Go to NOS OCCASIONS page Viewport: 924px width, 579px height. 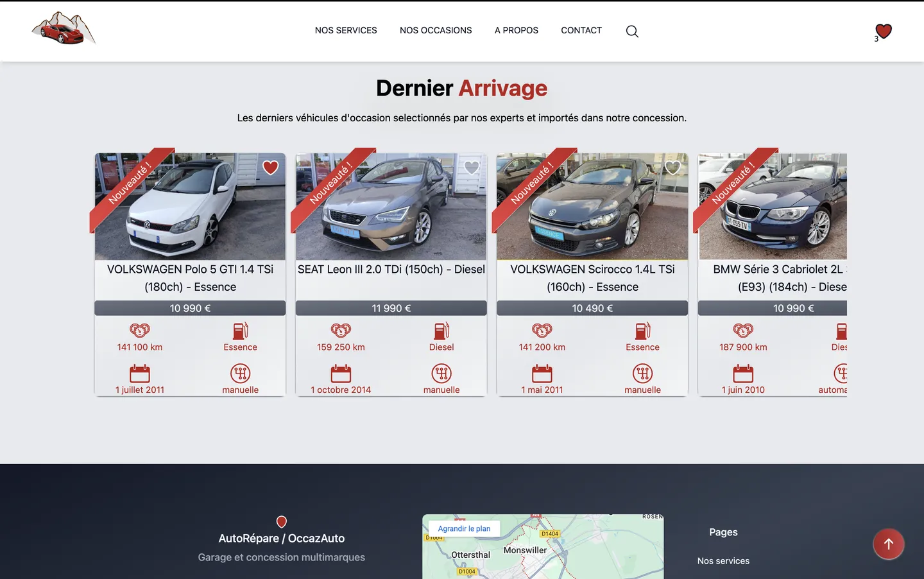click(x=436, y=30)
